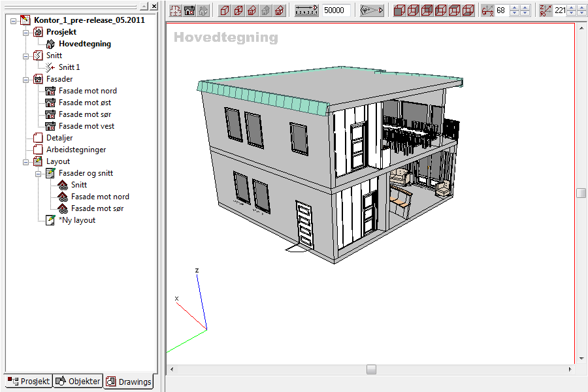Screen dimensions: 588x392
Task: Click the view distance field showing 50000
Action: pyautogui.click(x=336, y=10)
